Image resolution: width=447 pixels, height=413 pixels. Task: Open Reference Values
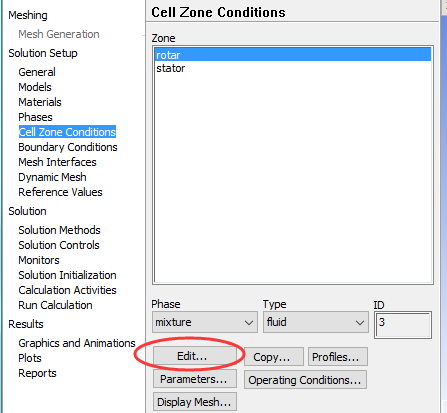pos(60,192)
